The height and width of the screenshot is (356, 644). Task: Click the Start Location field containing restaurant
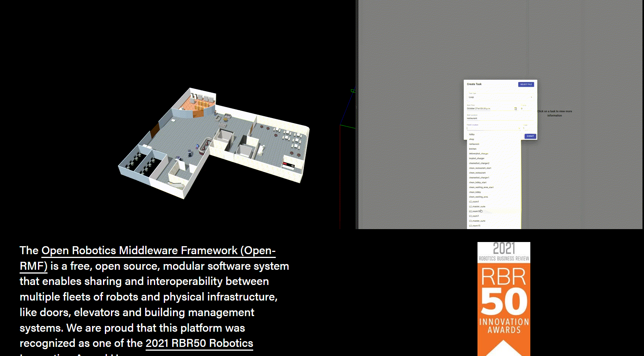tap(500, 118)
